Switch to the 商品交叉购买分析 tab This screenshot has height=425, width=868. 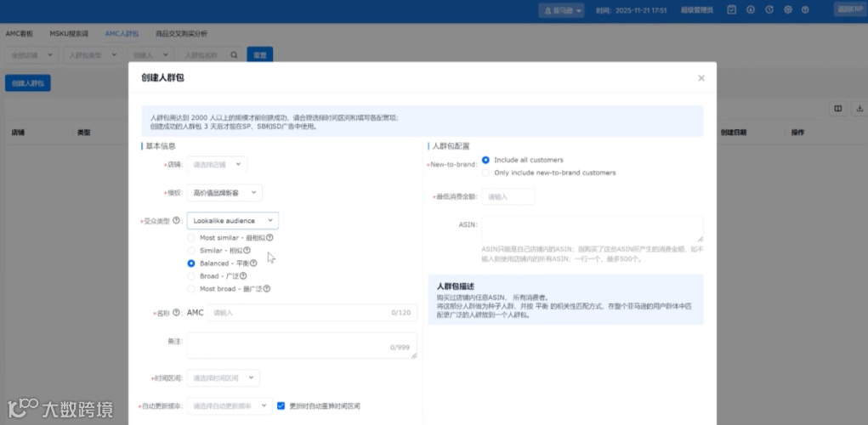point(181,34)
